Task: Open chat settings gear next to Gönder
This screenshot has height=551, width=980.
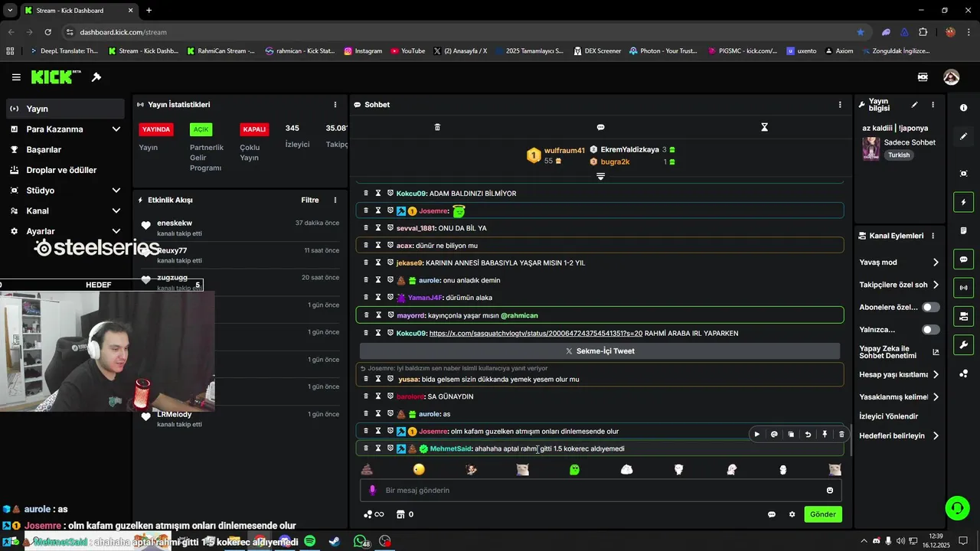Action: tap(792, 514)
